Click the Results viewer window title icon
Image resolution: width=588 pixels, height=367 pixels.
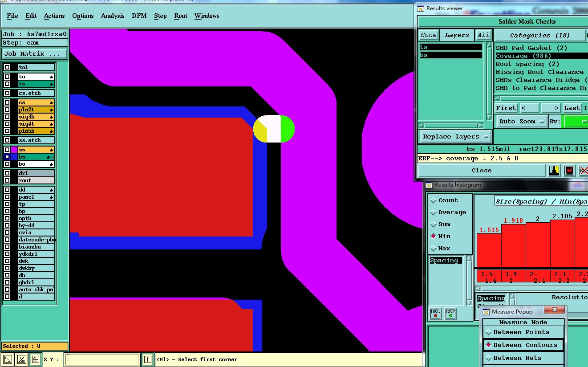coord(421,8)
